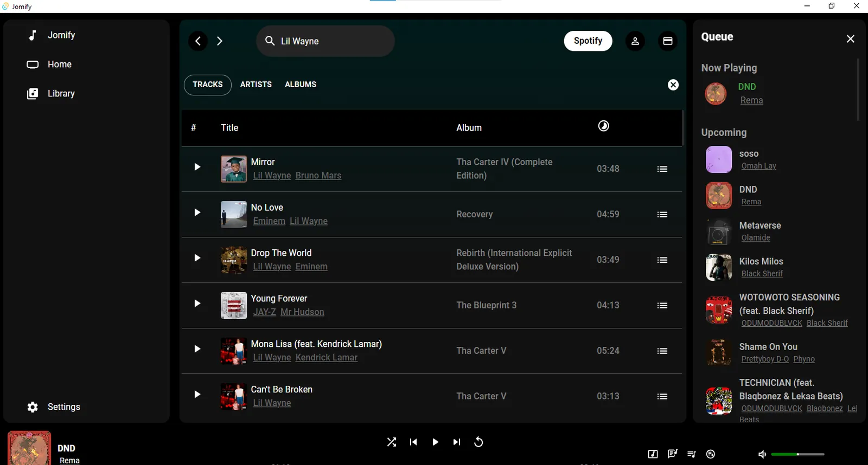Open options menu for No Love
This screenshot has width=868, height=465.
coord(662,215)
